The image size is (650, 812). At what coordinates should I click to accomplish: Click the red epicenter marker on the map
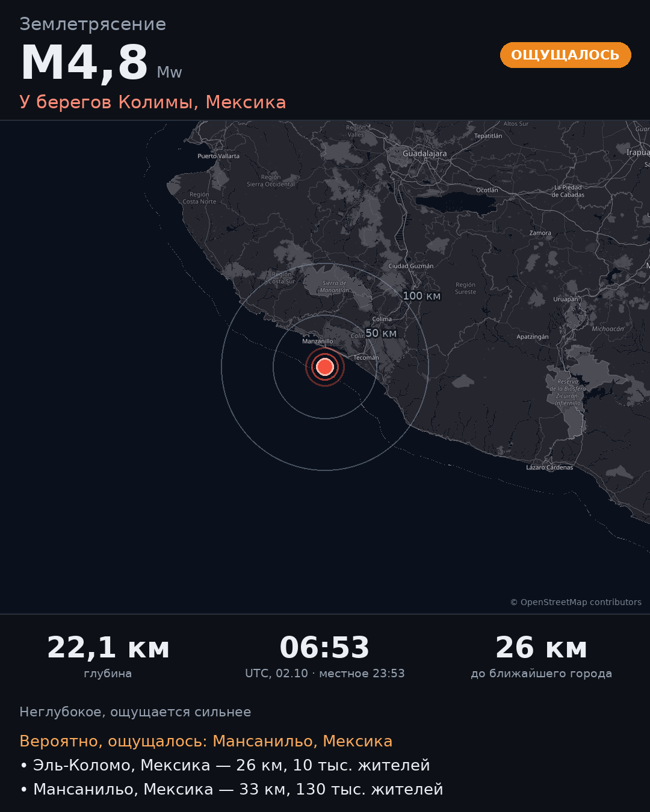click(x=325, y=367)
